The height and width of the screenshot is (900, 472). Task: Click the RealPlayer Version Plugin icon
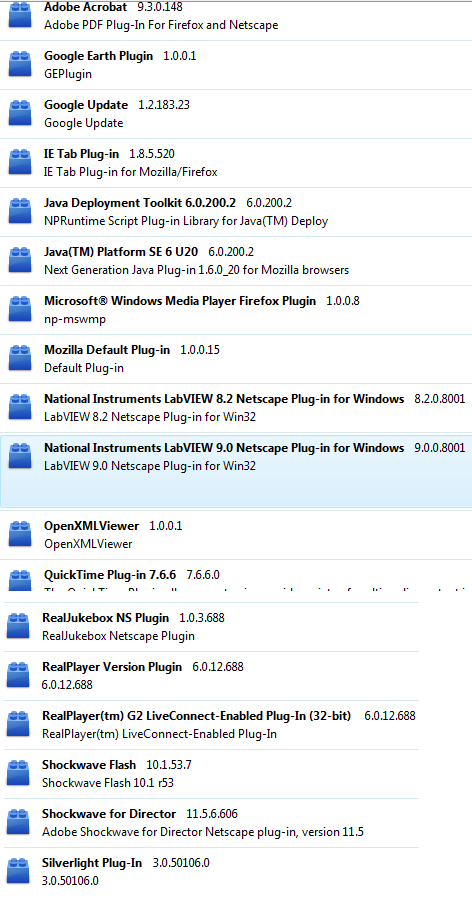click(18, 675)
